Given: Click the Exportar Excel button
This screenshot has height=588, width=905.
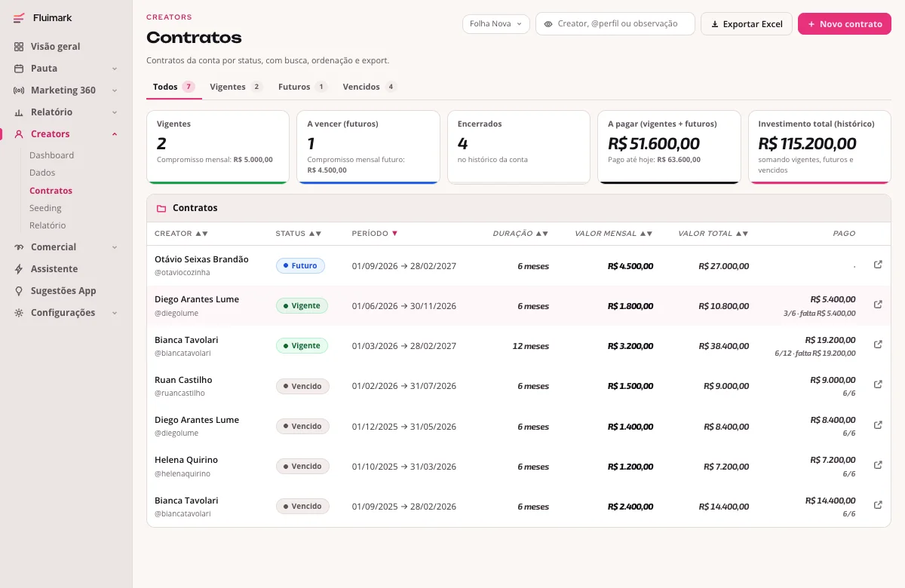Looking at the screenshot, I should [x=747, y=24].
